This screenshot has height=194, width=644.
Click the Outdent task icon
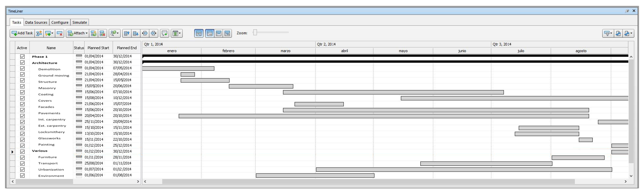pos(154,33)
